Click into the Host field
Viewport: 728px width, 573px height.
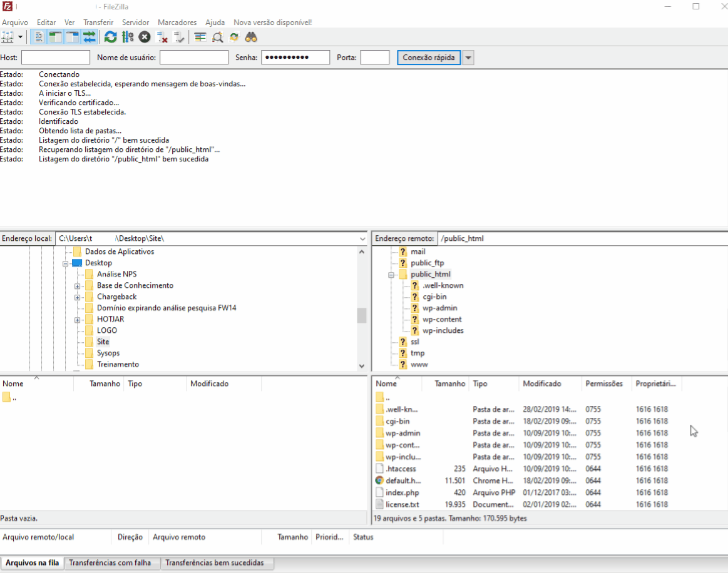click(56, 58)
